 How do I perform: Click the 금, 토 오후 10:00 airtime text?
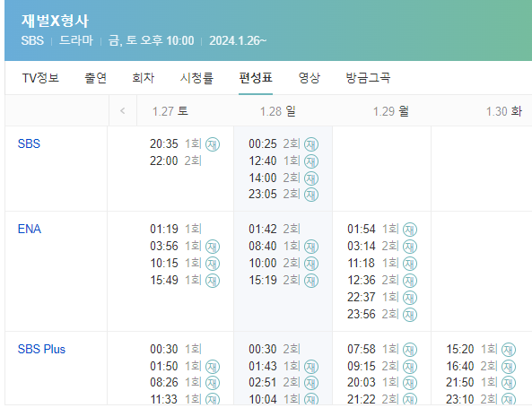click(x=151, y=40)
